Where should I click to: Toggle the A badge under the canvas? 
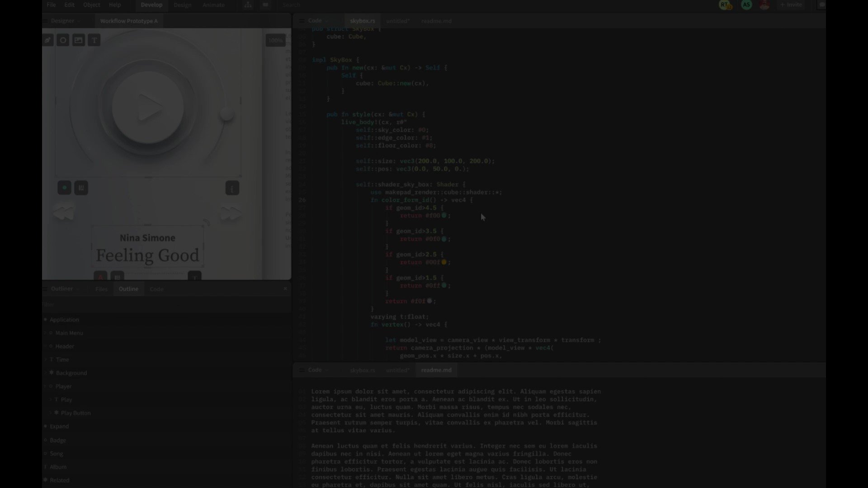(100, 277)
